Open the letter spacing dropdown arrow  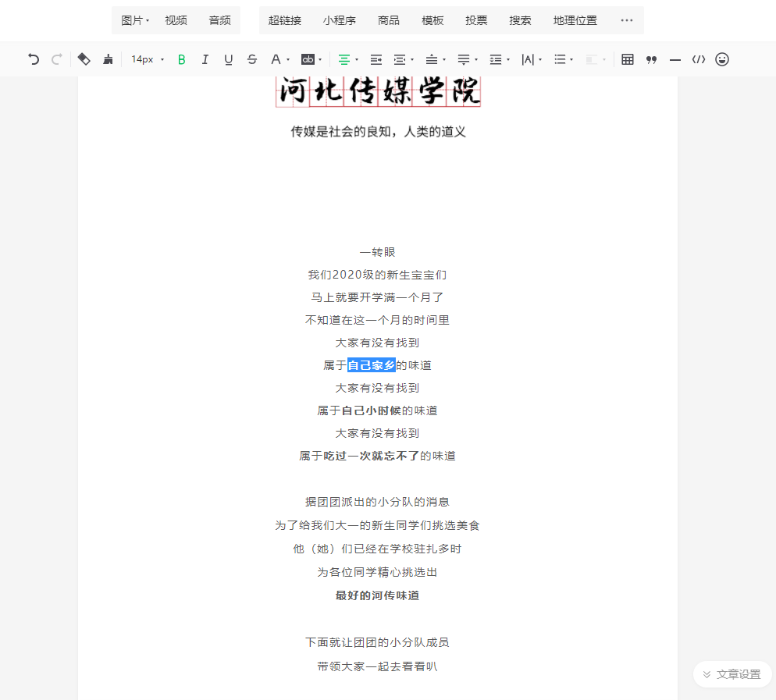click(x=540, y=60)
